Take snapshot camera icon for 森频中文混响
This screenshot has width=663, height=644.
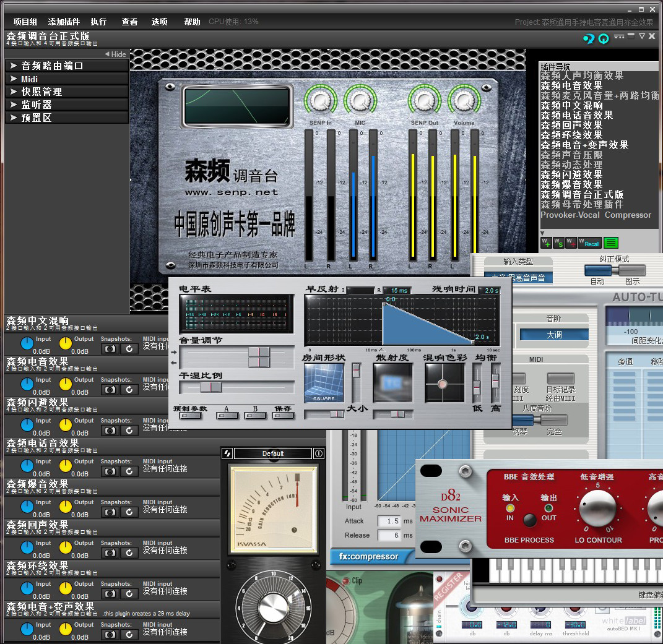coord(110,349)
